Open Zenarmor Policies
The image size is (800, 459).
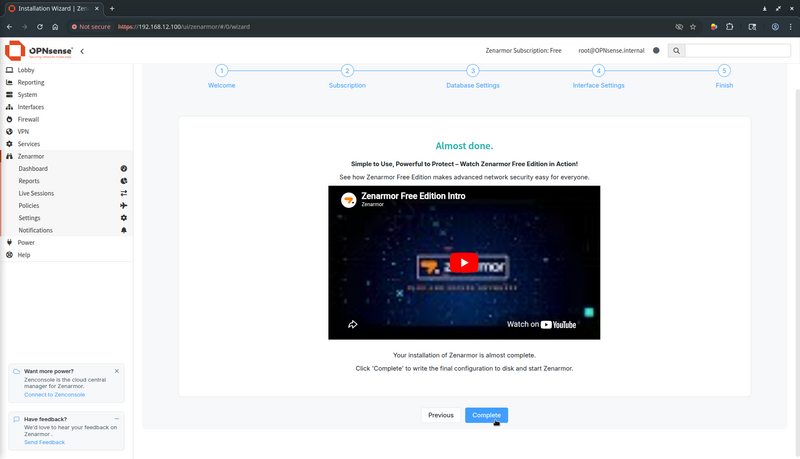coord(29,206)
